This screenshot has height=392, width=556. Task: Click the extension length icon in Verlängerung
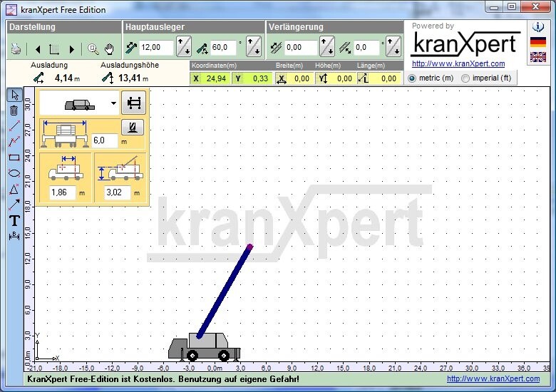tap(276, 48)
